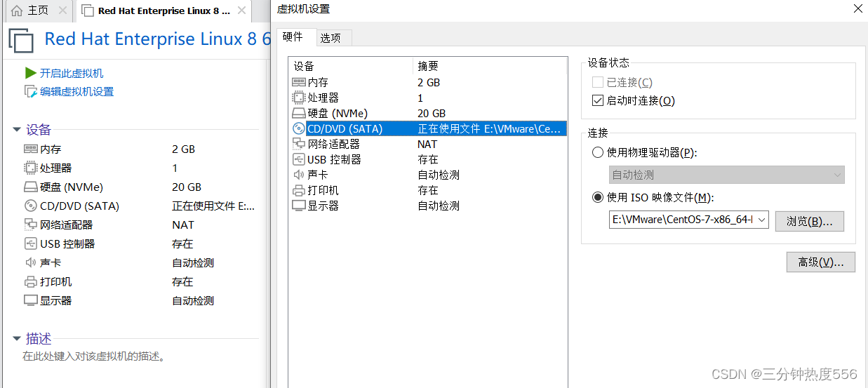Click the 内存 memory icon in main window
868x388 pixels.
[x=30, y=149]
